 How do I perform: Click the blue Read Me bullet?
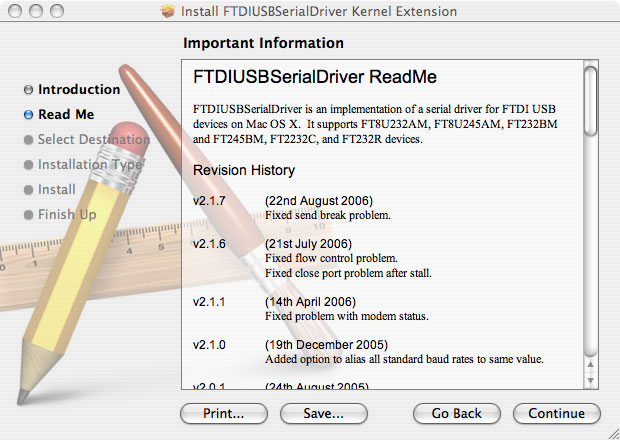(x=28, y=115)
